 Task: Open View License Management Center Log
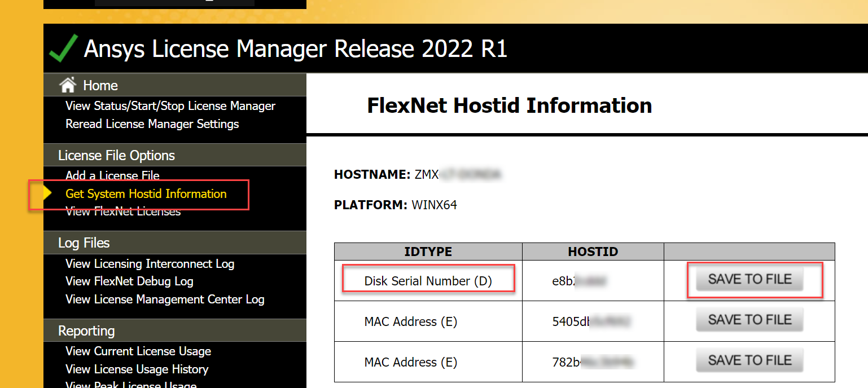tap(165, 299)
